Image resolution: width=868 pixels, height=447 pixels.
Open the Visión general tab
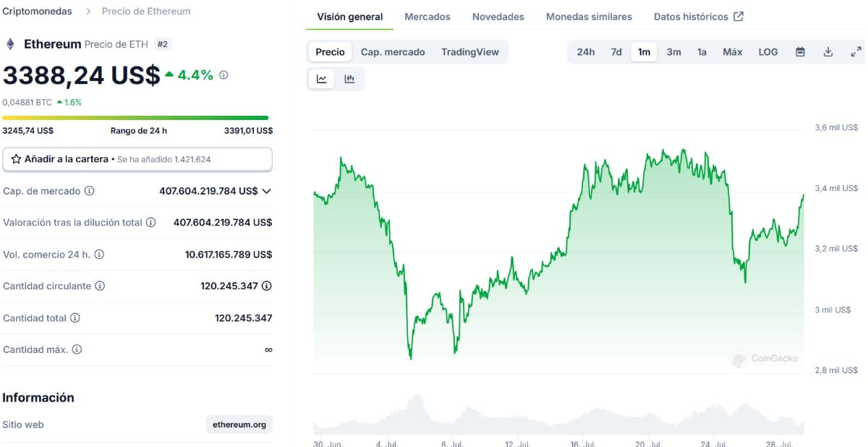[x=350, y=17]
